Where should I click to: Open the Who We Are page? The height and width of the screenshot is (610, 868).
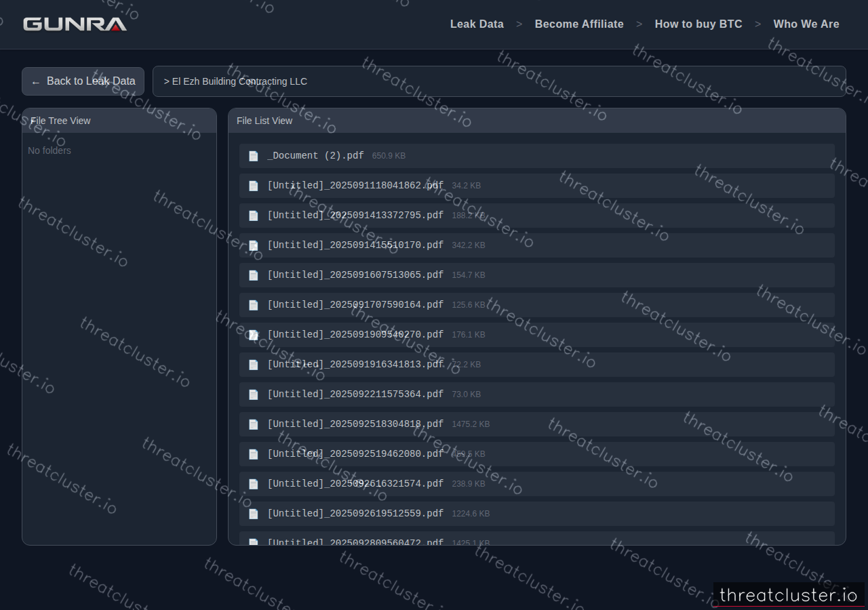tap(806, 24)
